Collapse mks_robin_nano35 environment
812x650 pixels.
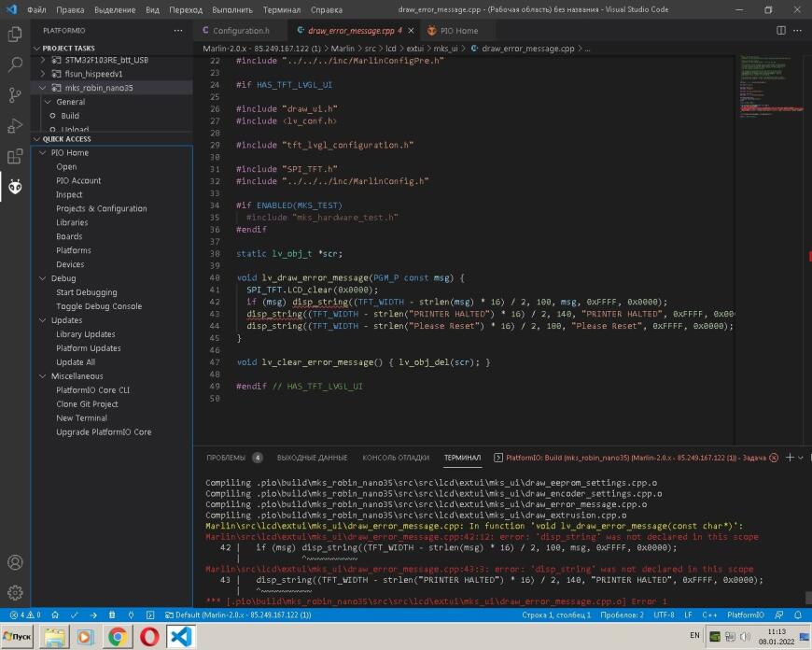pyautogui.click(x=43, y=88)
